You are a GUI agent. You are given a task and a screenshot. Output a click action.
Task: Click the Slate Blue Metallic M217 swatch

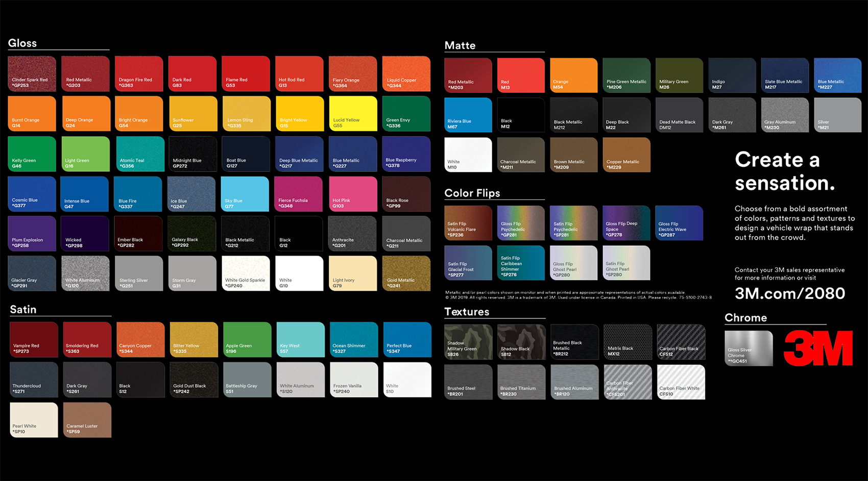(785, 75)
